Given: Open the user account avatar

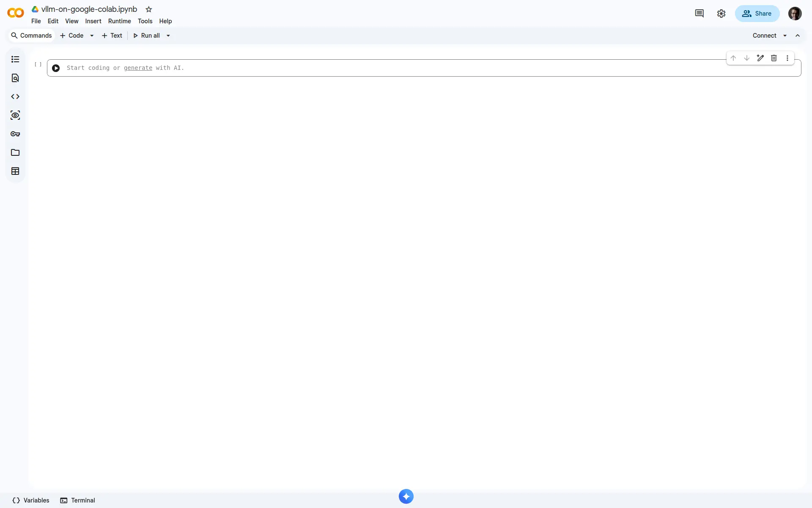Looking at the screenshot, I should point(795,14).
